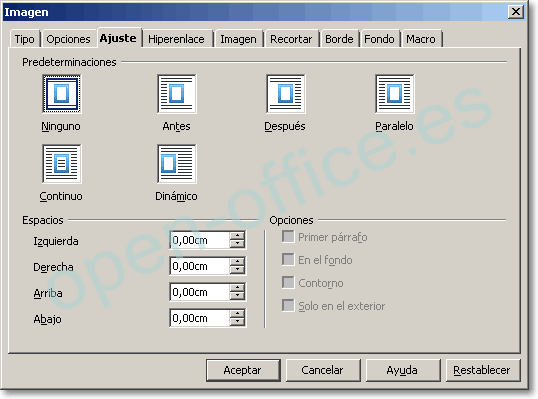
Task: Toggle the Primer párrafo checkbox
Action: pos(288,237)
